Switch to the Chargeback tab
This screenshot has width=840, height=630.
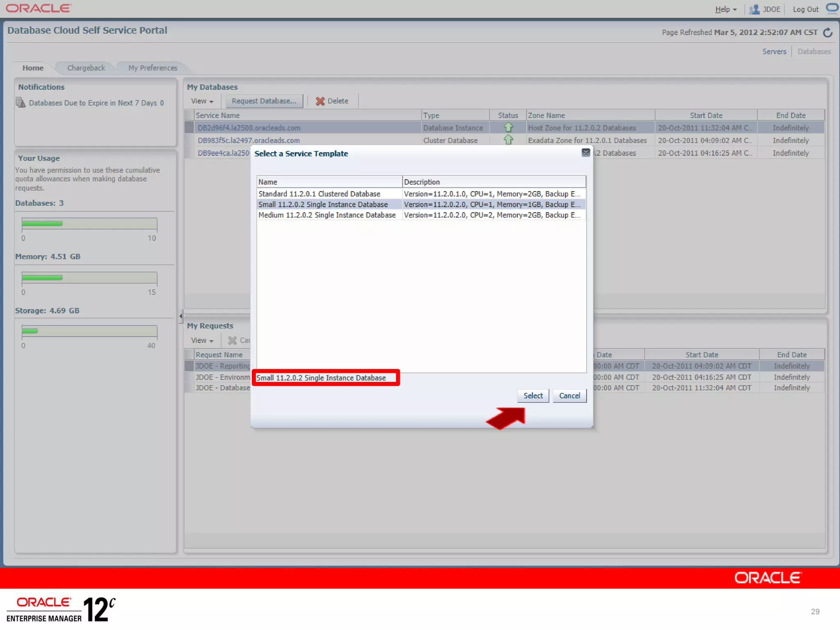pyautogui.click(x=86, y=68)
